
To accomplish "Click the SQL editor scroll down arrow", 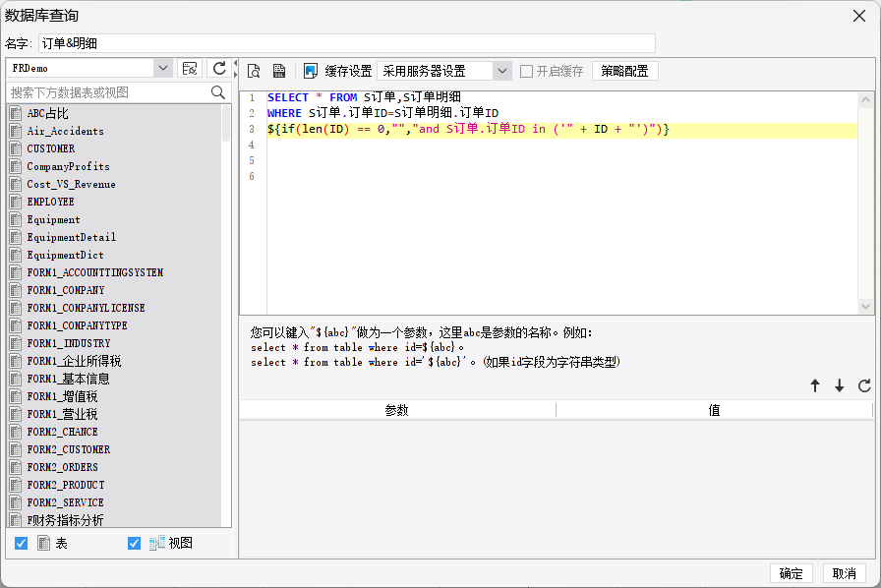I will point(865,307).
